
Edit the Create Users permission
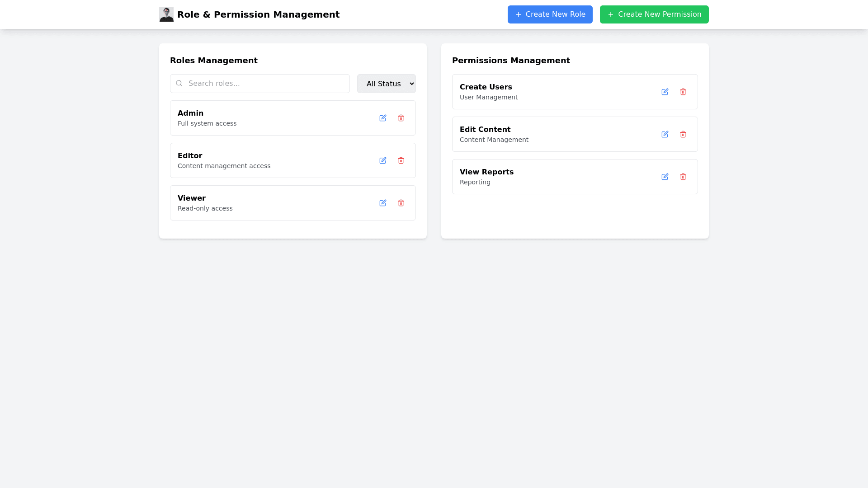665,92
